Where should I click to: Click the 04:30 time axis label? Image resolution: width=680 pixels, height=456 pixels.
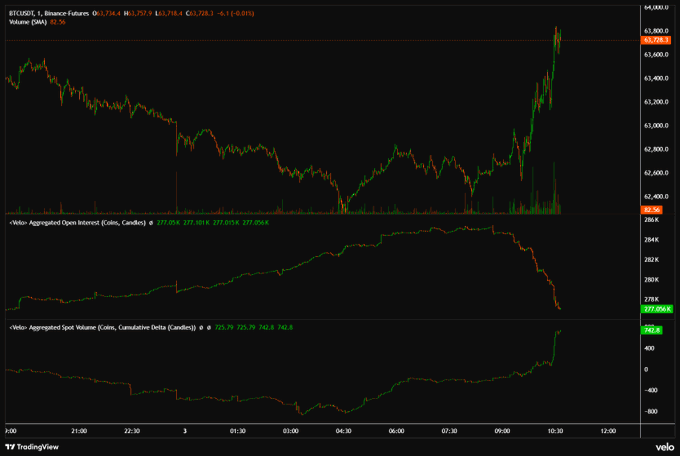tap(343, 431)
